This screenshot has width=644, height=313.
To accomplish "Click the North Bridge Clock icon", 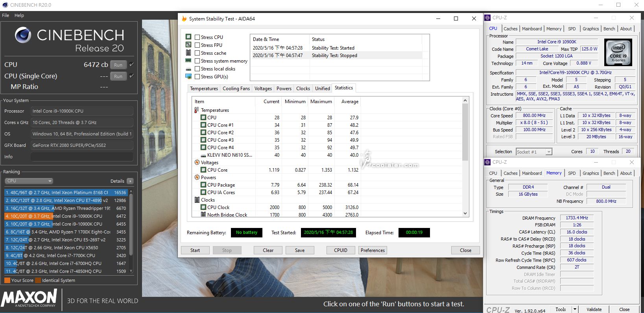I will (203, 215).
